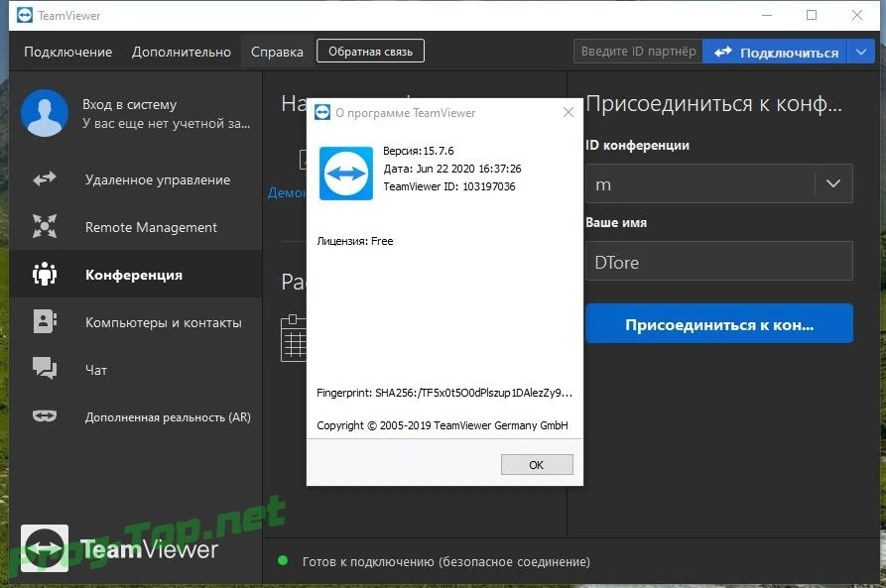The image size is (886, 588).
Task: Select Удаленное управление in sidebar
Action: (136, 179)
